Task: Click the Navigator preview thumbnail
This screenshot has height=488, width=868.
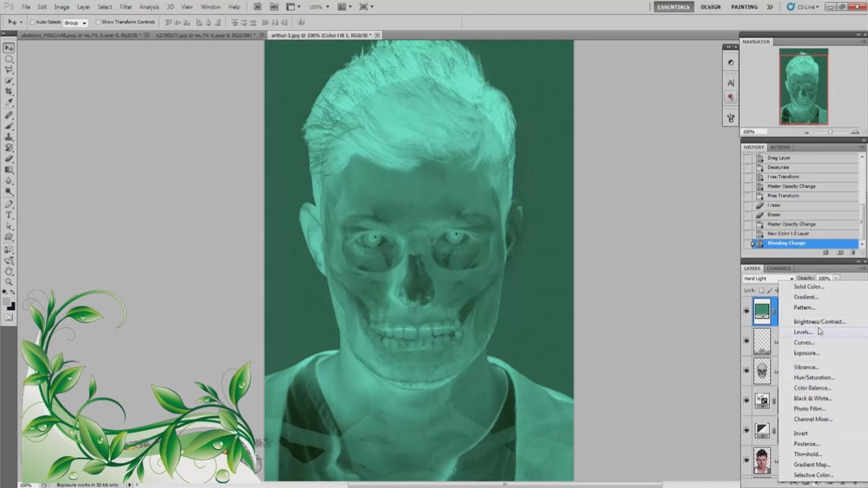Action: click(x=804, y=87)
